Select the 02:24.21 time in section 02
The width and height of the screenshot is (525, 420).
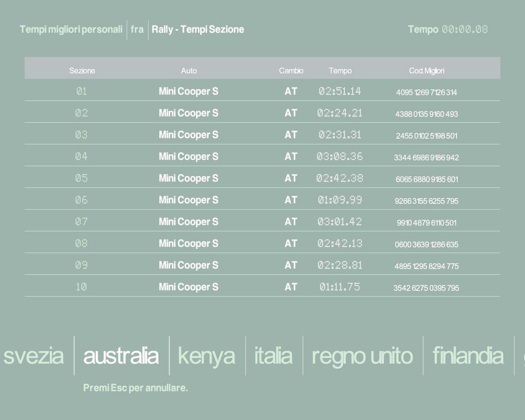(340, 113)
